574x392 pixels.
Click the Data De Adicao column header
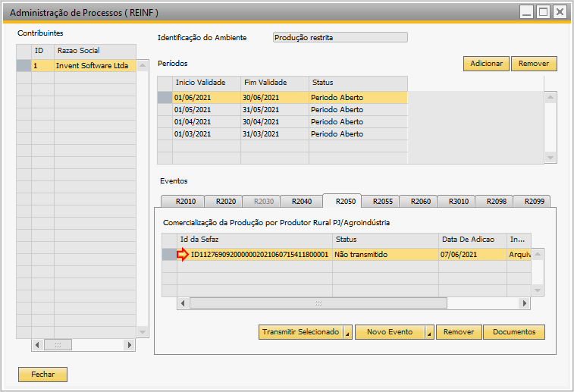[472, 240]
